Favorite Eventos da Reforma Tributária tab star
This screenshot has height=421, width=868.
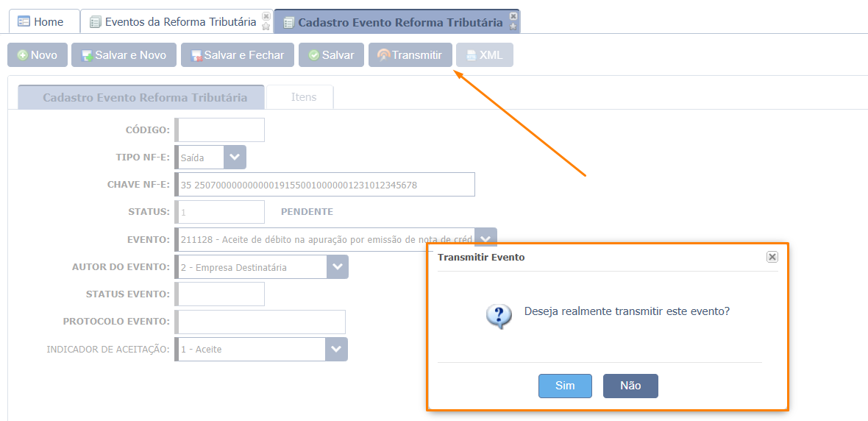pos(266,26)
